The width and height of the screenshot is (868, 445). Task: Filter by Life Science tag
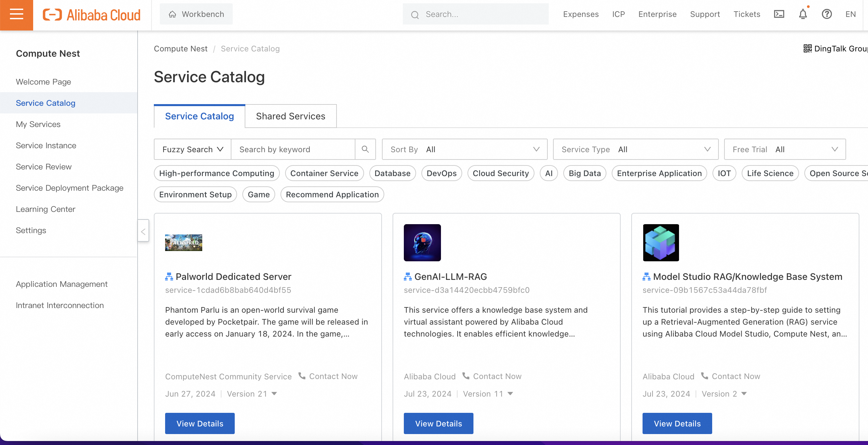(770, 173)
